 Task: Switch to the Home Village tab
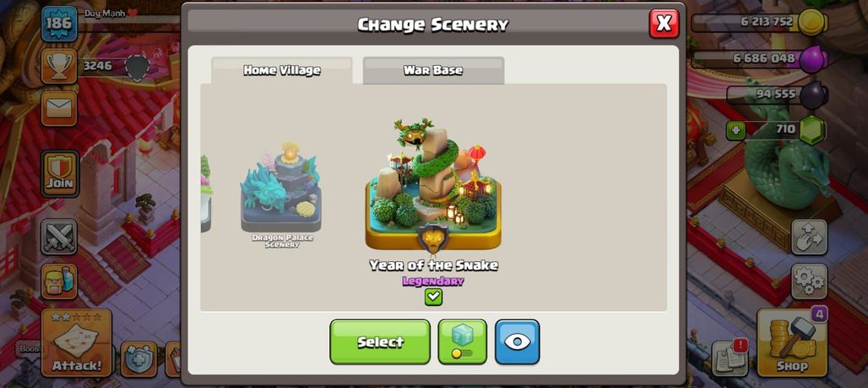[282, 70]
